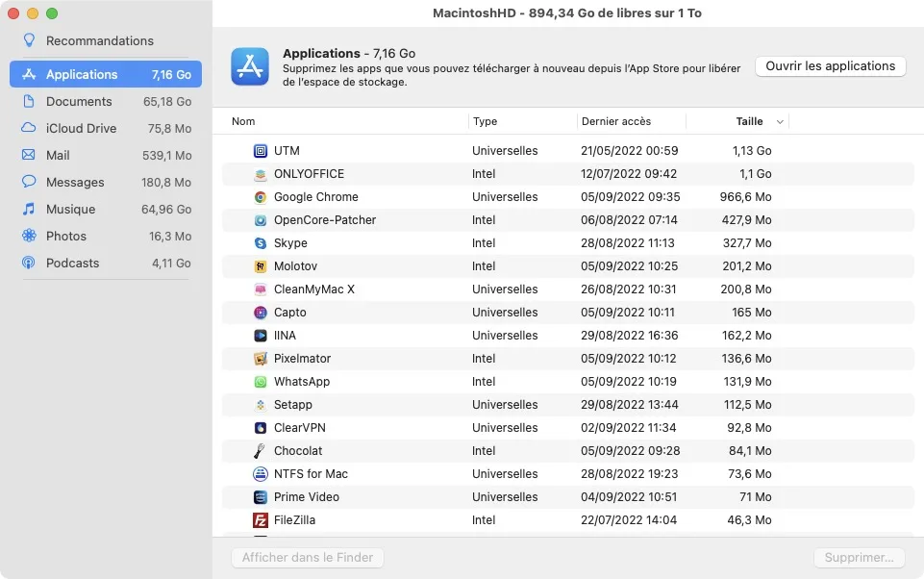
Task: Select the OpenCore-Patcher name text
Action: point(325,220)
